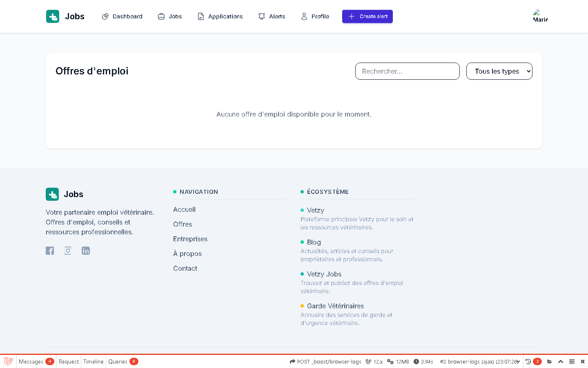The image size is (588, 368).
Task: Click the 12MB memory usage indicator
Action: click(398, 361)
